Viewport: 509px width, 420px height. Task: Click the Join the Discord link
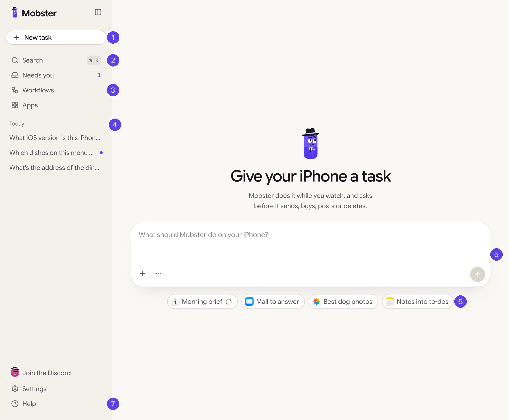[x=56, y=373]
